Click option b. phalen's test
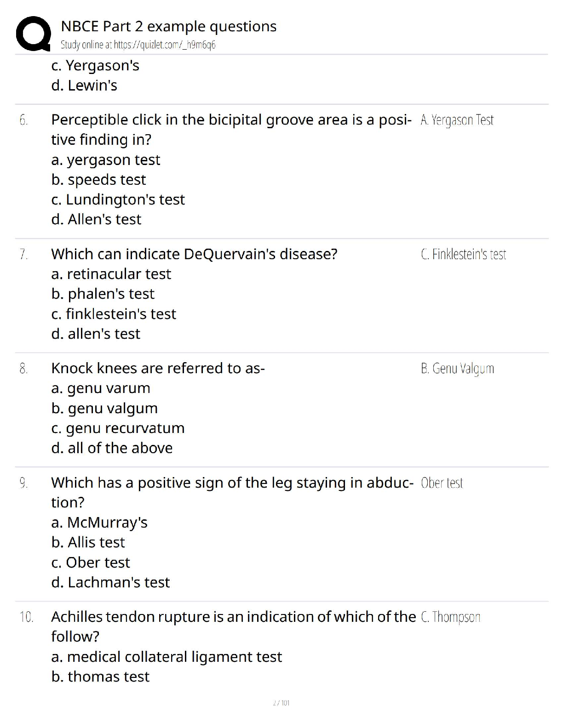The height and width of the screenshot is (728, 563). 103,294
